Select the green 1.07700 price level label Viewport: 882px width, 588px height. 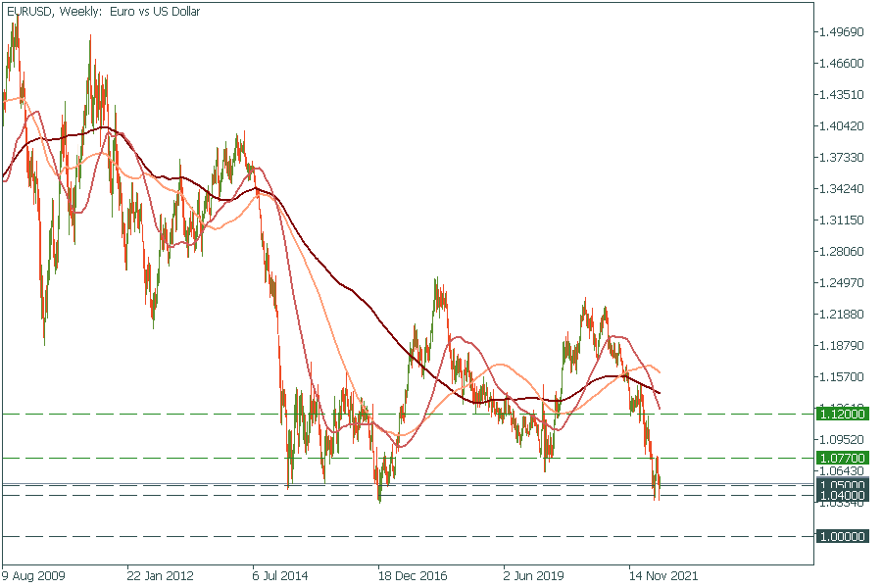(841, 458)
